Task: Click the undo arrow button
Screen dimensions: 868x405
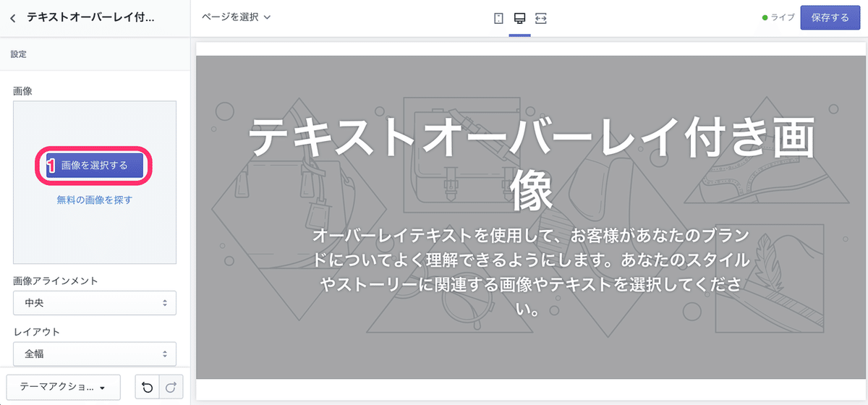Action: tap(148, 388)
